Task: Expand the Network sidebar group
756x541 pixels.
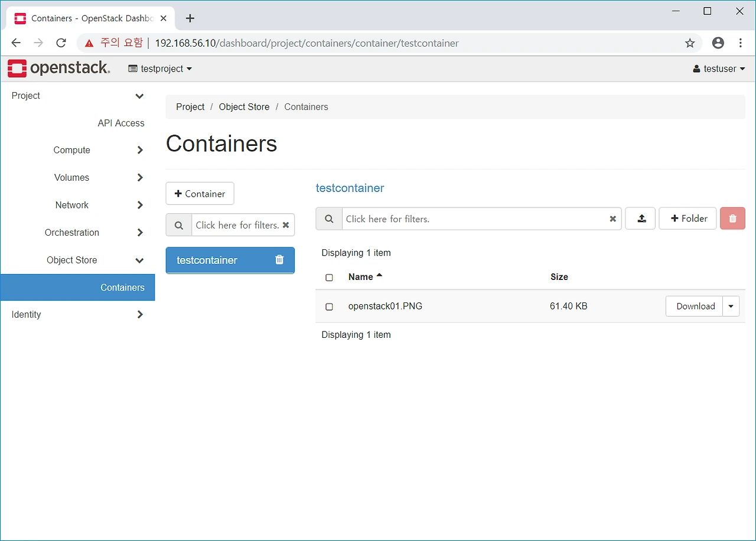Action: (140, 205)
